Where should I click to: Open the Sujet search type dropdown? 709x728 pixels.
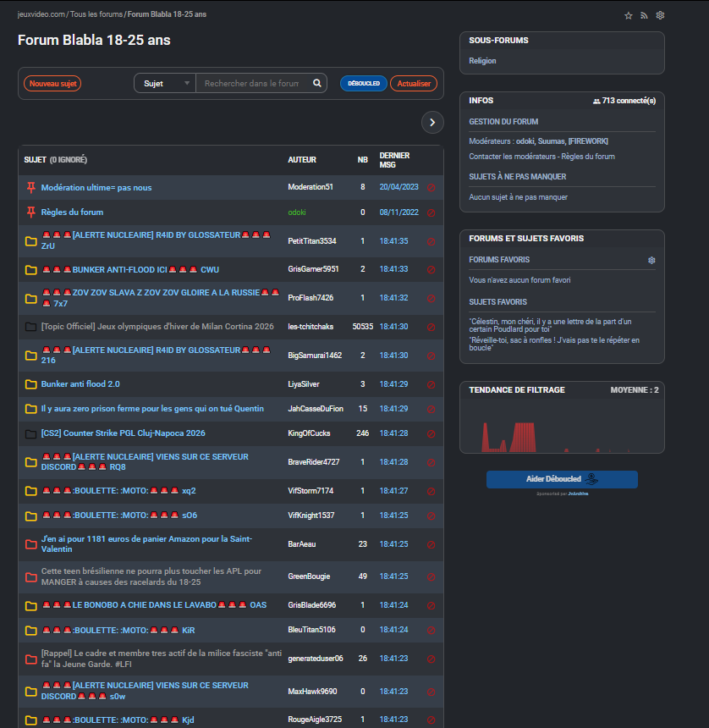165,84
